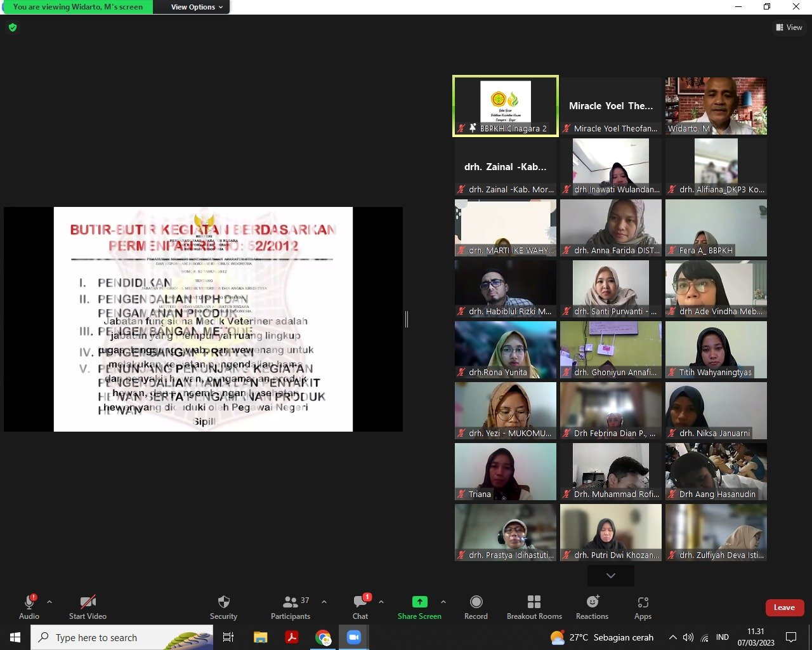Show more participants with down chevron
Image resolution: width=812 pixels, height=650 pixels.
(610, 576)
